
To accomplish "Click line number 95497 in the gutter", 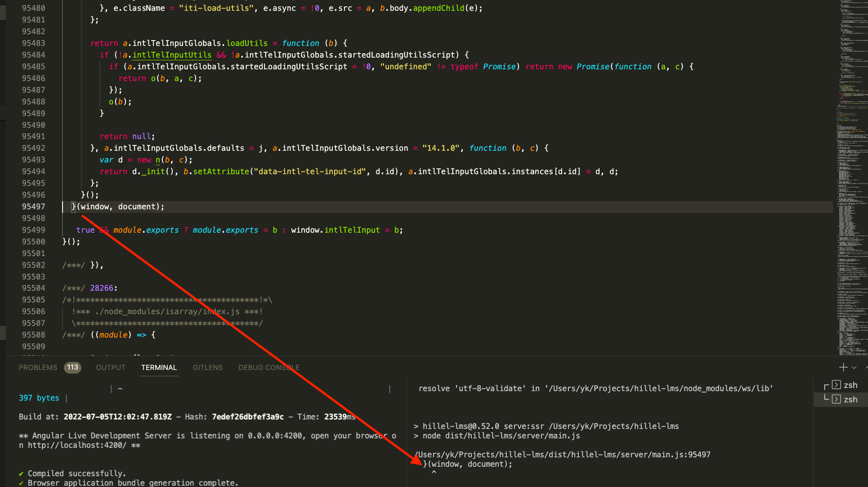I will 34,206.
